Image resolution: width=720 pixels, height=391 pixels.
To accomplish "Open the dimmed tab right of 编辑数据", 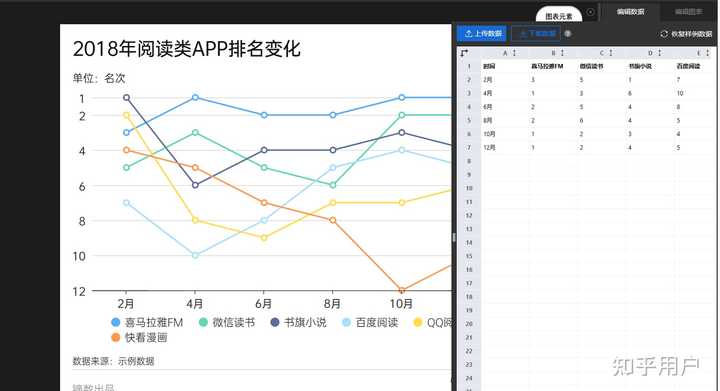I will (x=688, y=11).
